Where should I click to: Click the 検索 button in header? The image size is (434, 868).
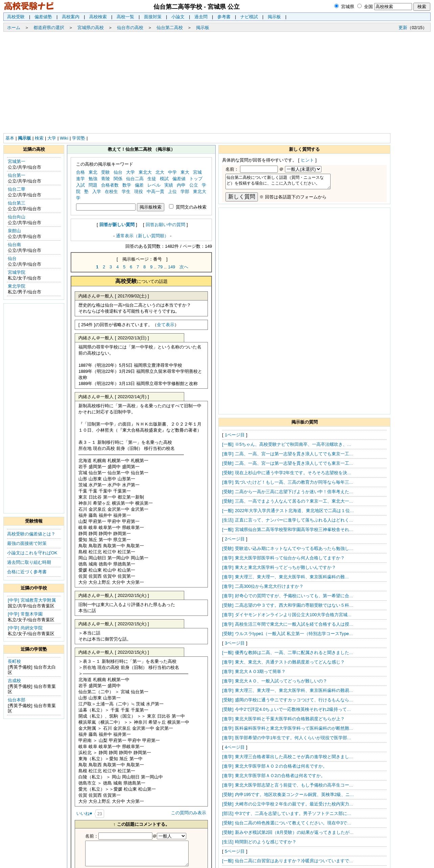[421, 6]
